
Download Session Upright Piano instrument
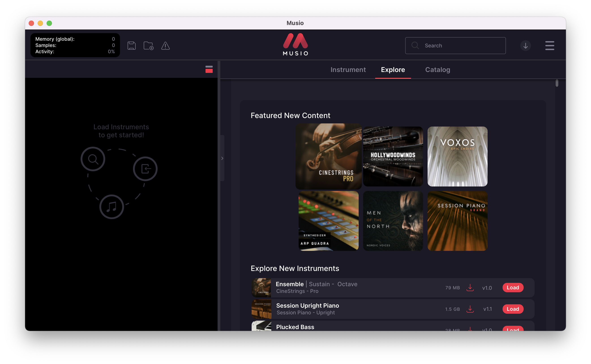click(x=470, y=309)
